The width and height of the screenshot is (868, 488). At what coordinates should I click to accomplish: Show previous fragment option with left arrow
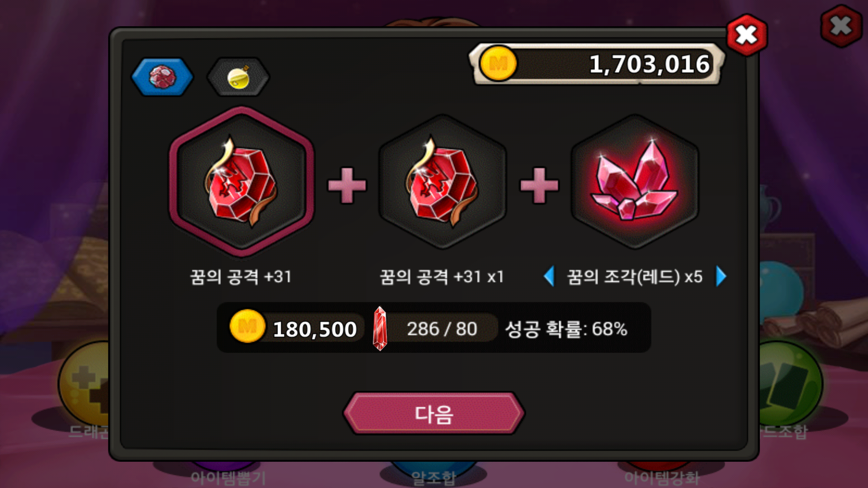[549, 276]
